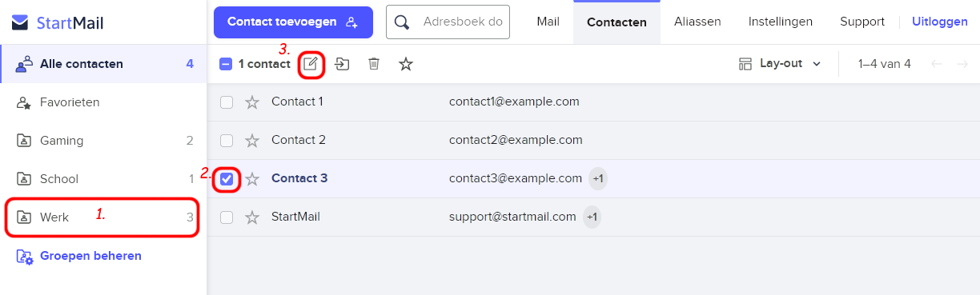
Task: Star Contact 3 as favorite
Action: click(x=252, y=179)
